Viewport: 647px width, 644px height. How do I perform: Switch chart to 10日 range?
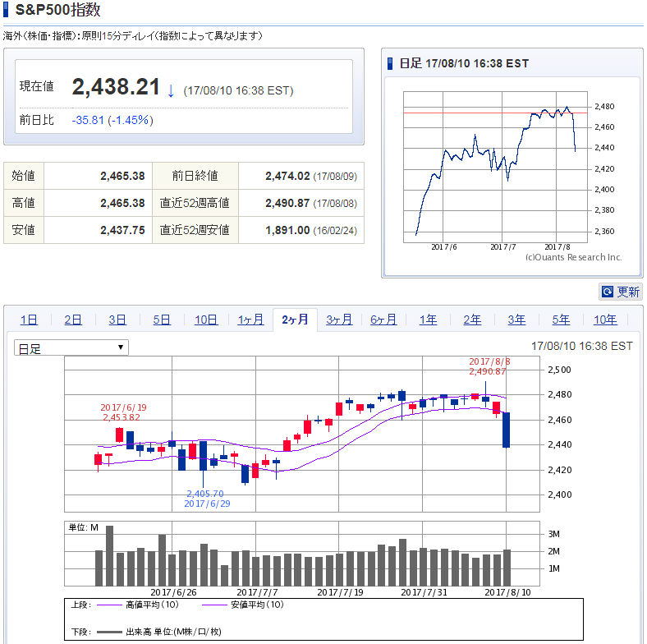[x=206, y=320]
